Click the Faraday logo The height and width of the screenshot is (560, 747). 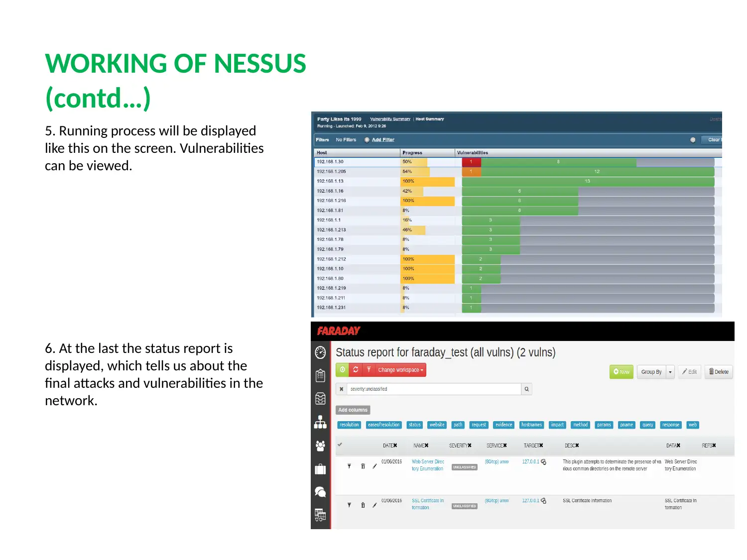[x=339, y=331]
